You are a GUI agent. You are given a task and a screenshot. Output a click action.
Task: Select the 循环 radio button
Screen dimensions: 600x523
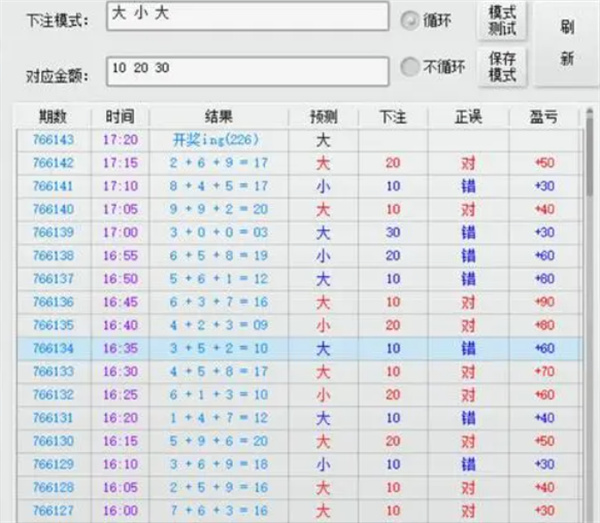(410, 21)
